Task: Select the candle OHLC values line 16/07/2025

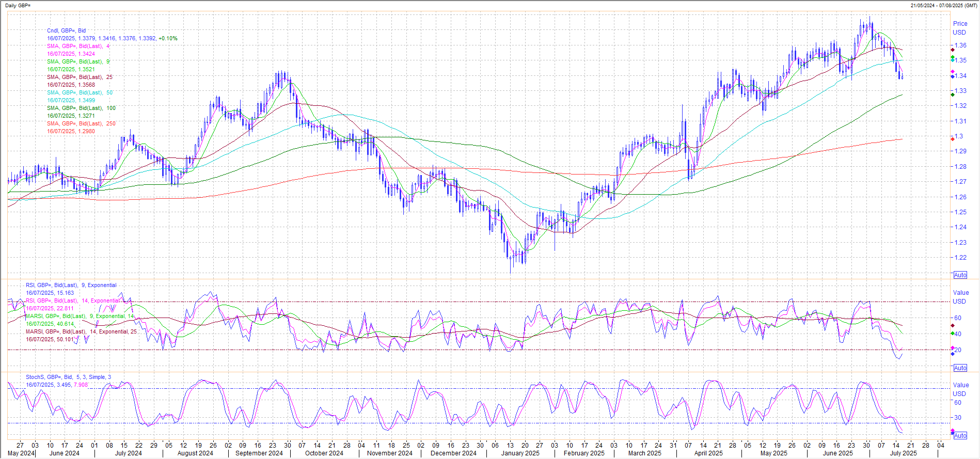Action: click(112, 38)
